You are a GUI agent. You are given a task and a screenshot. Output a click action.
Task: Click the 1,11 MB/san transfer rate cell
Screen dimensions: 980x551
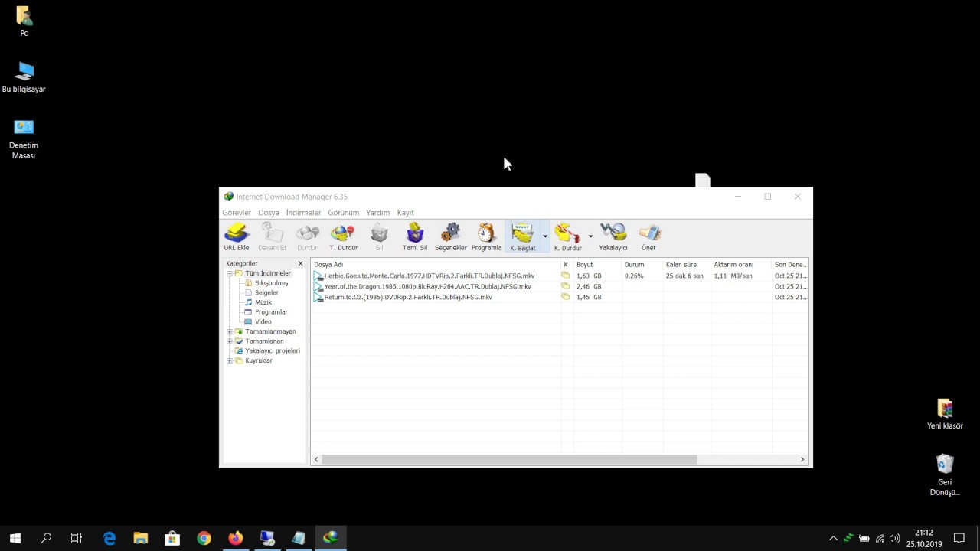(733, 275)
